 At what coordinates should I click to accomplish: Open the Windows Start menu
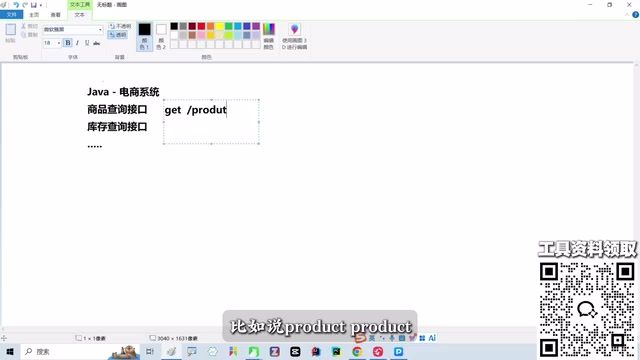pos(10,351)
